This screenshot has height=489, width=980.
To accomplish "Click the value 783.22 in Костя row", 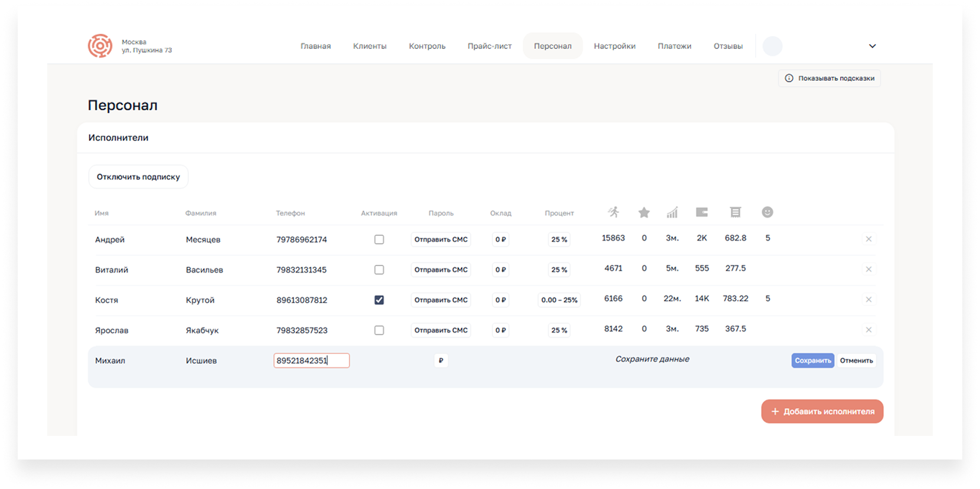I will coord(736,298).
